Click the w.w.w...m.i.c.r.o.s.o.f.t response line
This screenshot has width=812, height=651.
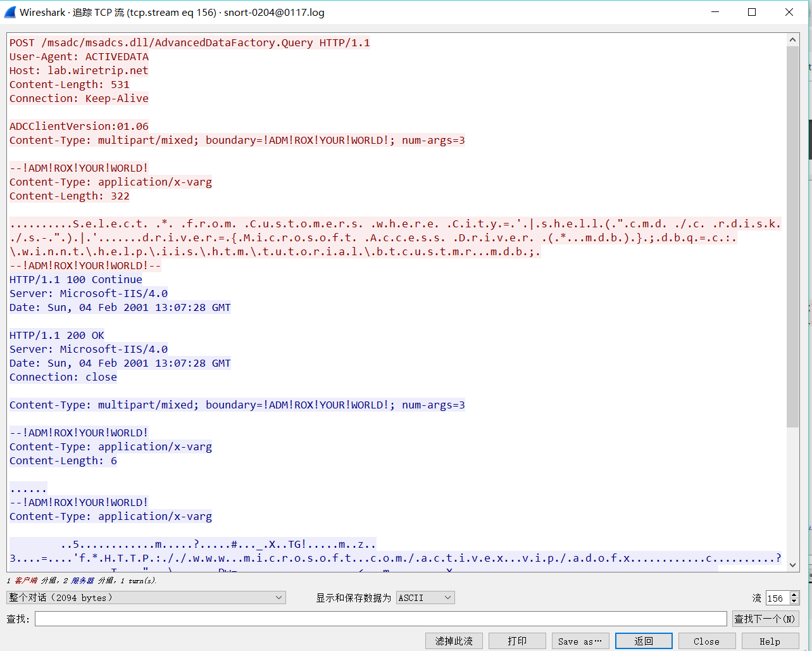(396, 558)
